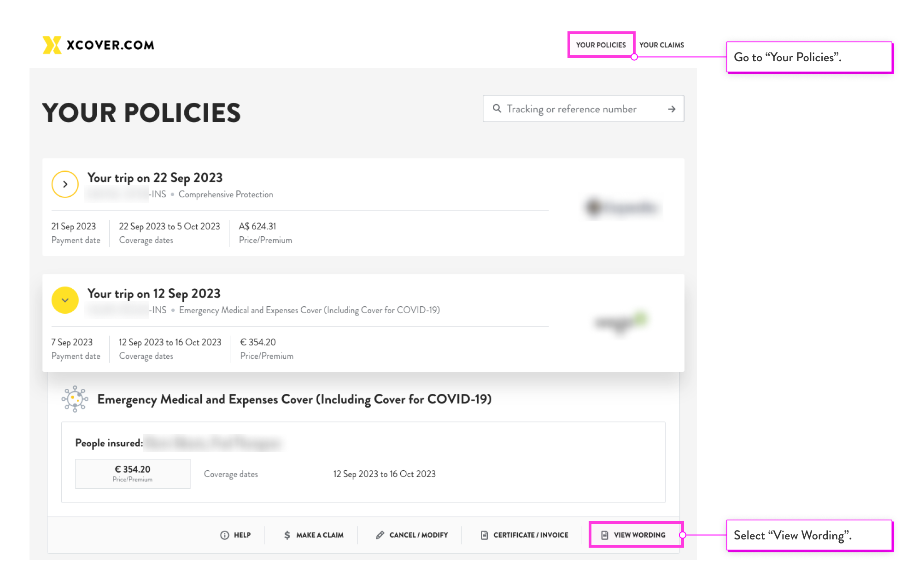Switch to the Your Claims tab

tap(661, 45)
